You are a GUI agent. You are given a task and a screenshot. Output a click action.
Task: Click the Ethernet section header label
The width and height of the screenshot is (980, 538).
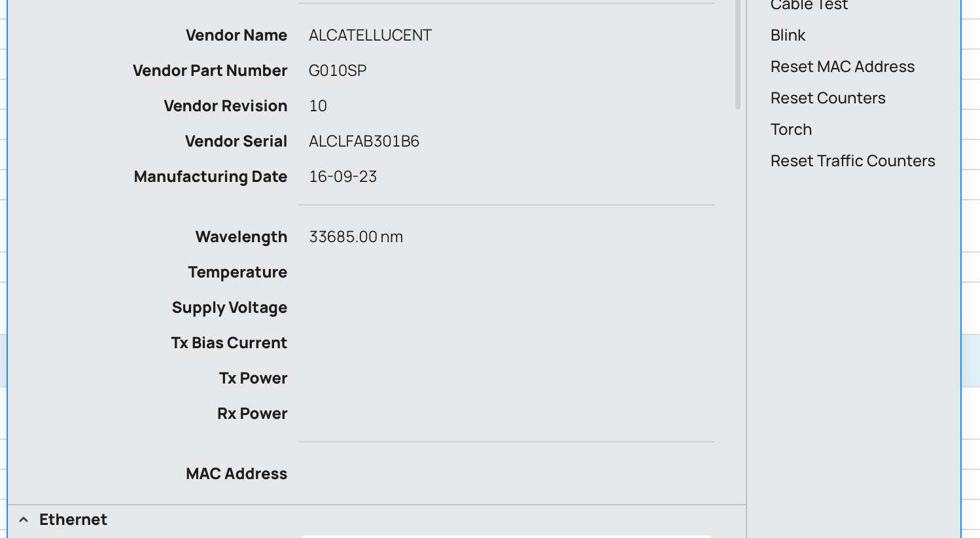click(x=73, y=520)
